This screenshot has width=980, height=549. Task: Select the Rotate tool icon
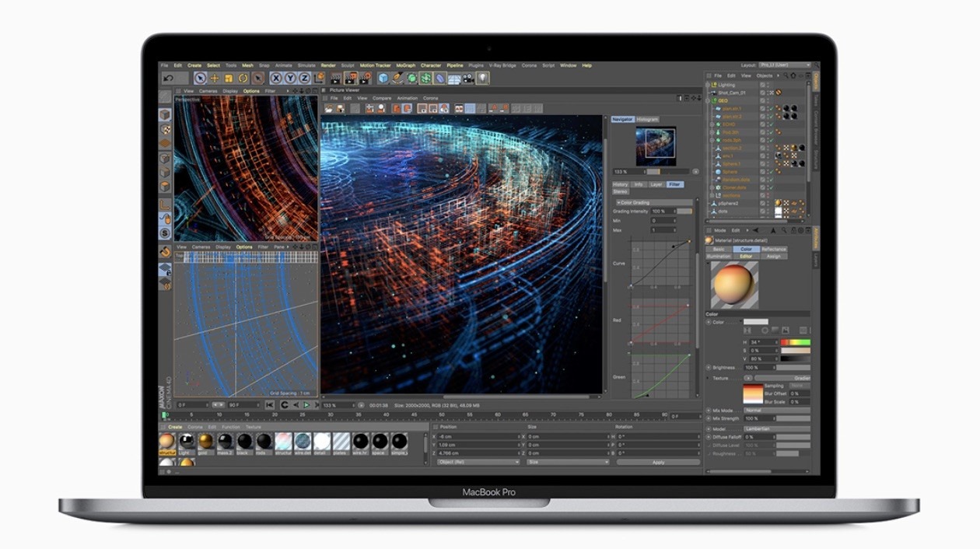click(x=243, y=79)
